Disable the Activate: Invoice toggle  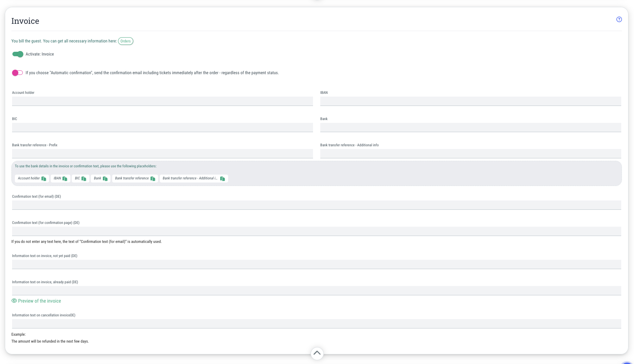coord(18,54)
